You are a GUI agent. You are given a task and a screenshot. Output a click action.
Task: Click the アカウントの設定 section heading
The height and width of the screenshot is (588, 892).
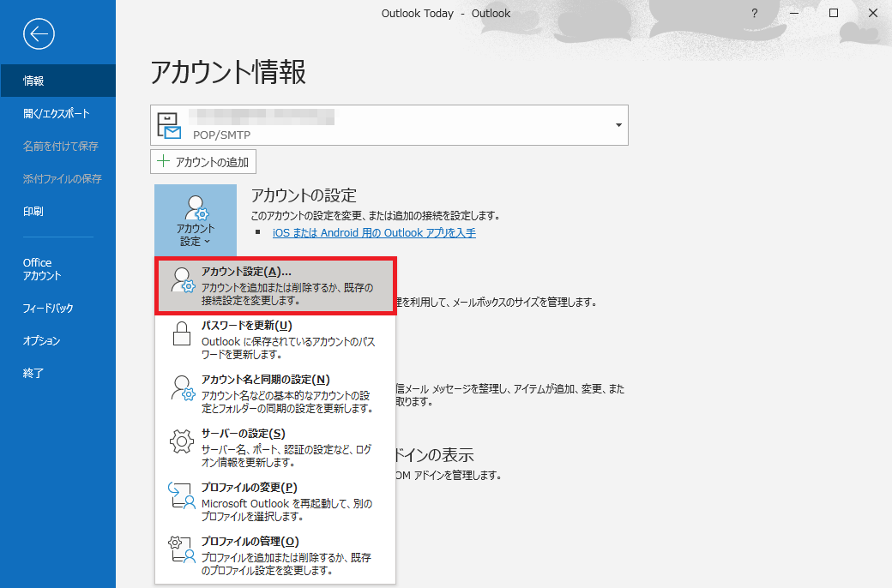(x=304, y=195)
